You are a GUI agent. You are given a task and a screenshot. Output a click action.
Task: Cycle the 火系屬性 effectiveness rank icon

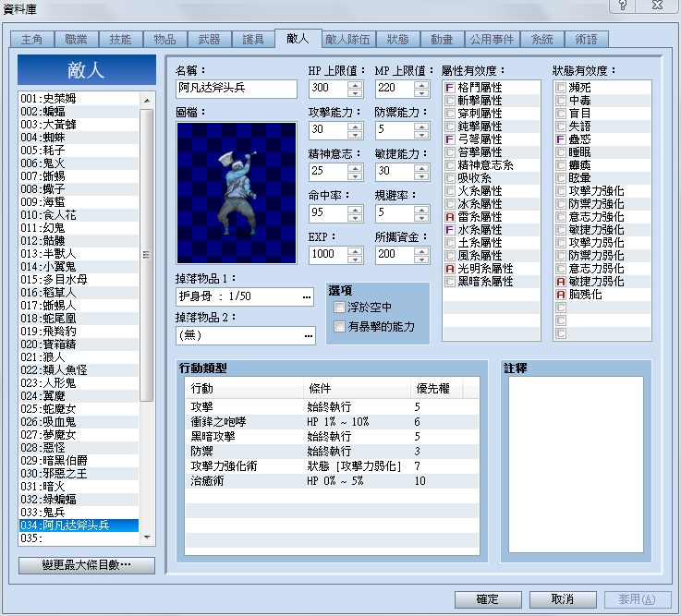449,191
